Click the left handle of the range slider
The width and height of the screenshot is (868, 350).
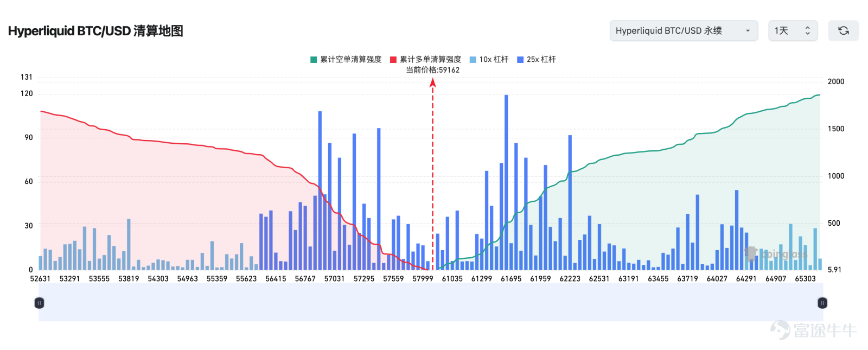pos(39,303)
